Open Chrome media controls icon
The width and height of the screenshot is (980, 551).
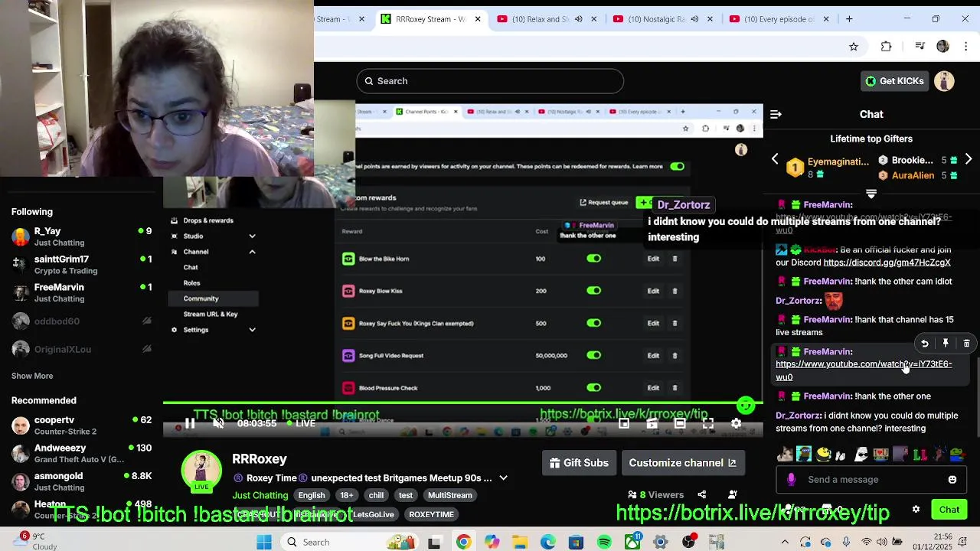click(920, 47)
